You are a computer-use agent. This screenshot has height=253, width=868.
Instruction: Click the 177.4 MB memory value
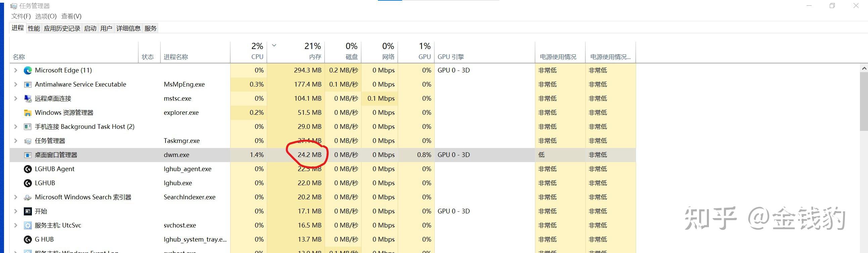tap(308, 85)
